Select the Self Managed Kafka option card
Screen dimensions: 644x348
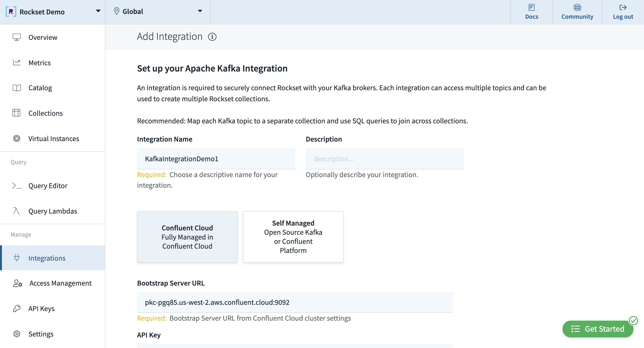293,237
